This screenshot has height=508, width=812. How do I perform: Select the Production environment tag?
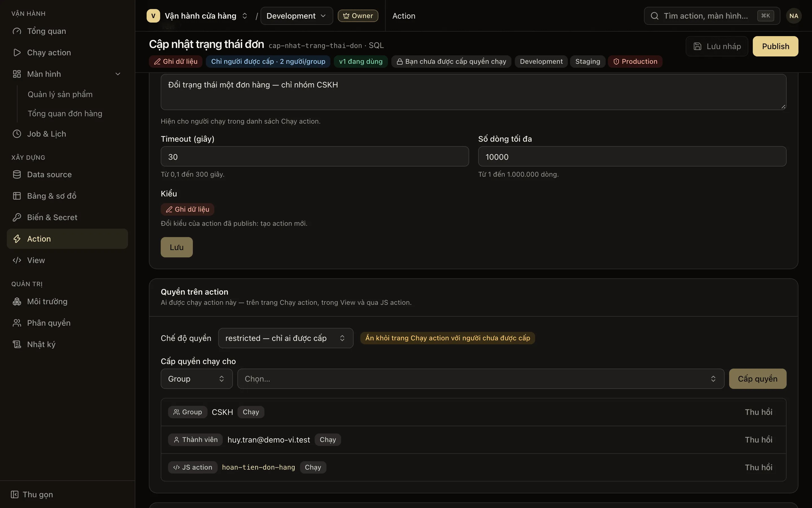(x=635, y=62)
